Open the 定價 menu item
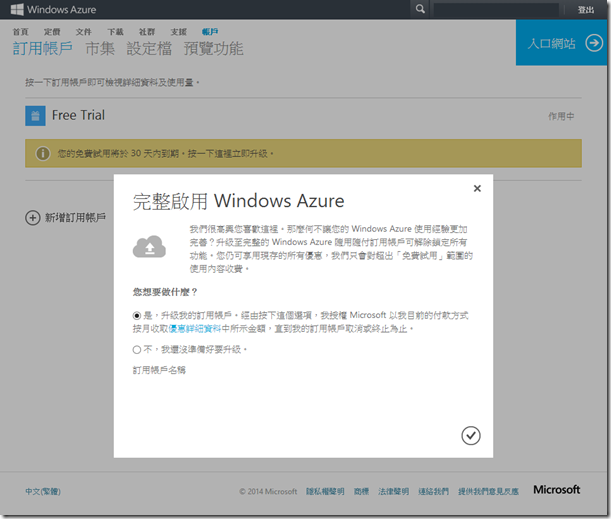The height and width of the screenshot is (519, 611). (x=52, y=32)
